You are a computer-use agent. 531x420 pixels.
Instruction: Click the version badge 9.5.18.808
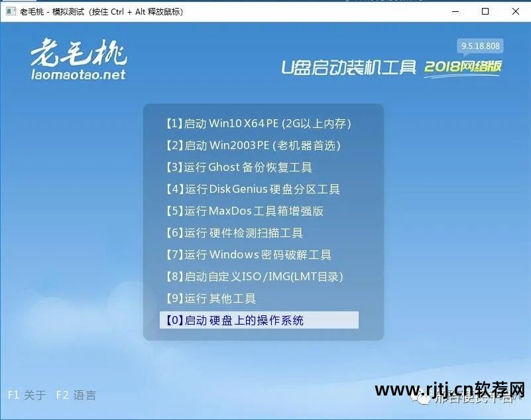pos(480,46)
